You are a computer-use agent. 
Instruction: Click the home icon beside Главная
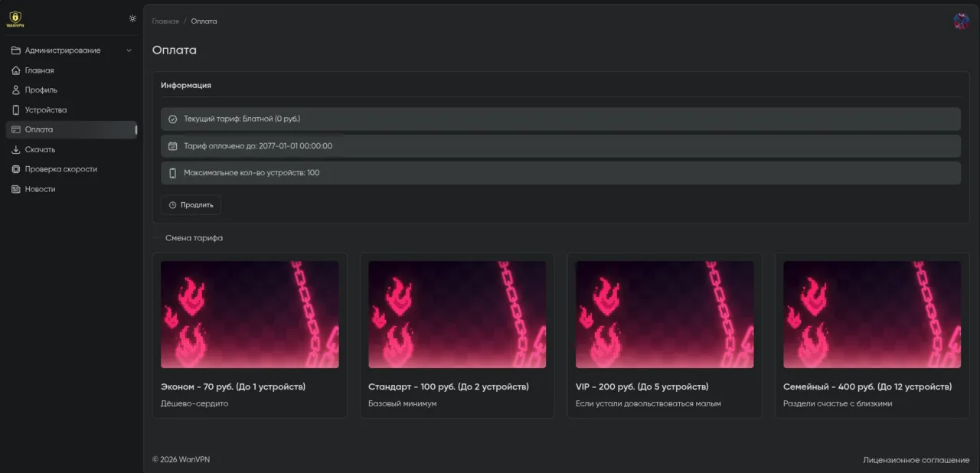click(x=16, y=70)
